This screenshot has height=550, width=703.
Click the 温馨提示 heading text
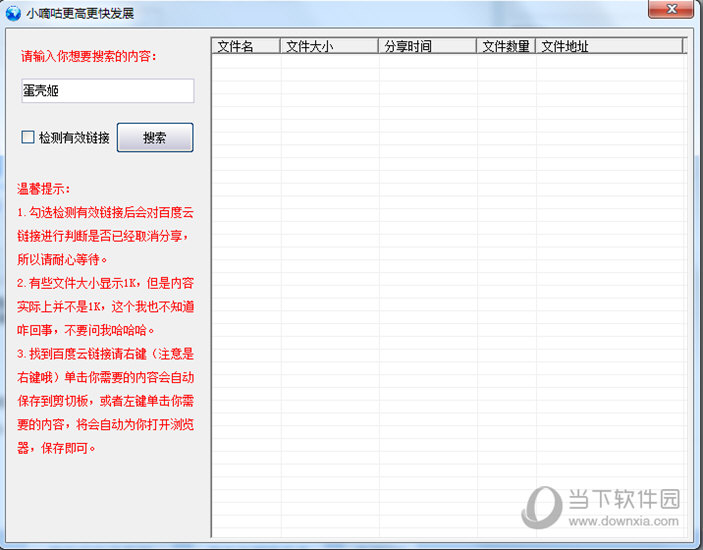43,189
